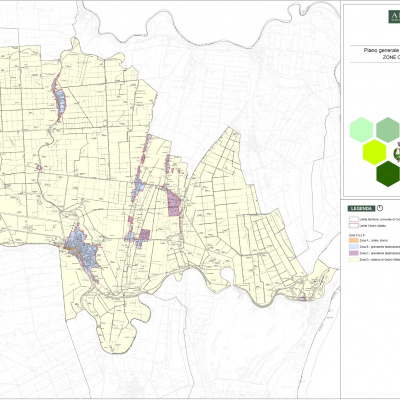This screenshot has height=400, width=400.
Task: Click the 'Zona D' legend label text
Action: coord(380,259)
